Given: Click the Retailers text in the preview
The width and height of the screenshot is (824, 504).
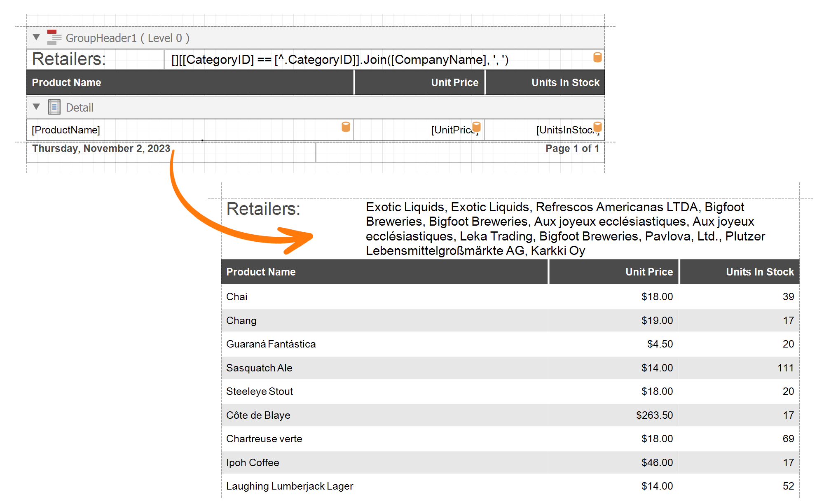Looking at the screenshot, I should pyautogui.click(x=264, y=208).
